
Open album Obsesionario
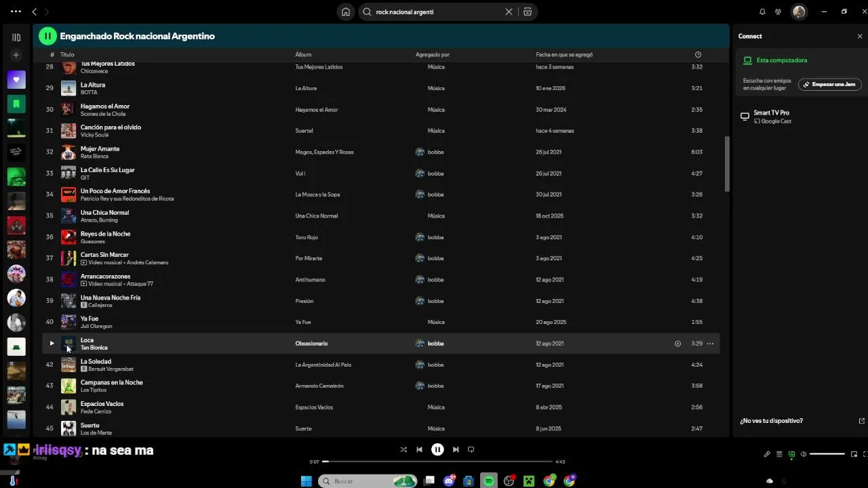(x=311, y=344)
